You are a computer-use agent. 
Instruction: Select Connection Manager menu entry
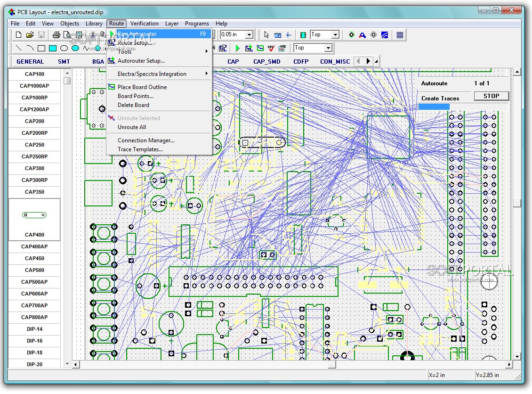coord(146,140)
